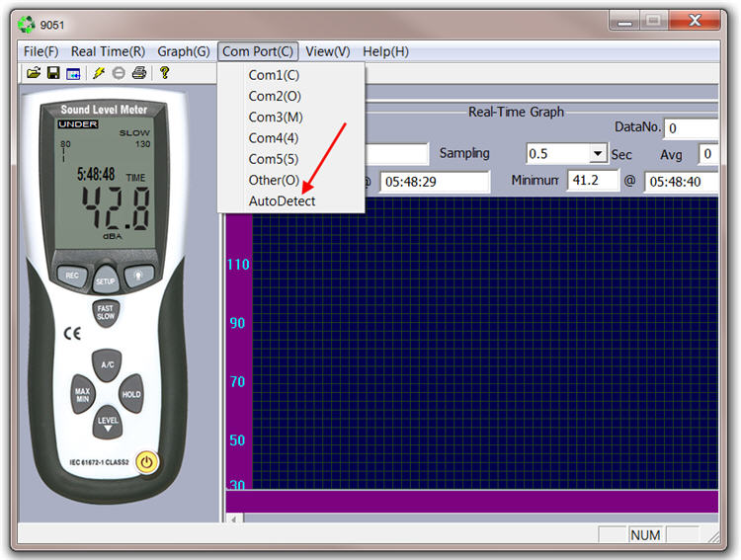Image resolution: width=741 pixels, height=560 pixels.
Task: Select Com5(5) port
Action: click(x=291, y=159)
